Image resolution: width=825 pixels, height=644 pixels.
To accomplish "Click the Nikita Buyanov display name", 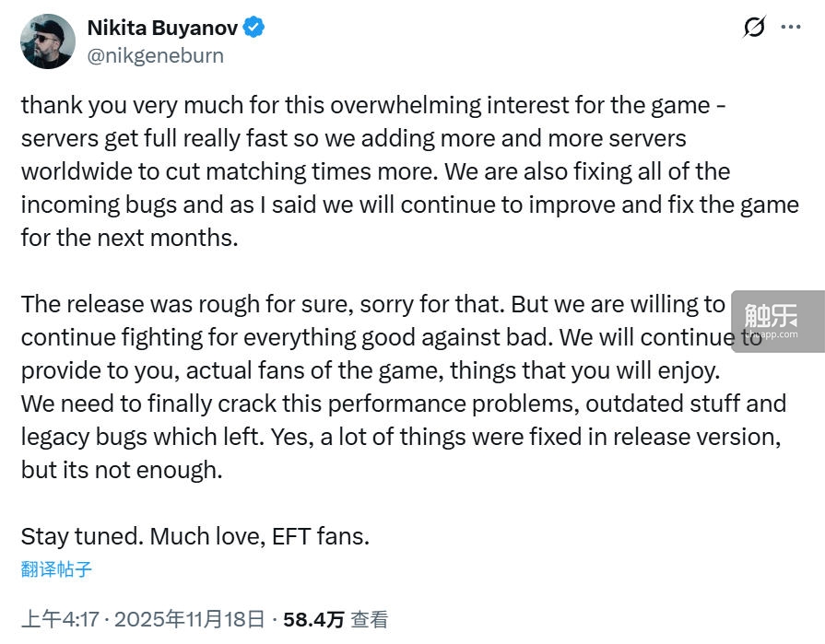I will coord(163,28).
